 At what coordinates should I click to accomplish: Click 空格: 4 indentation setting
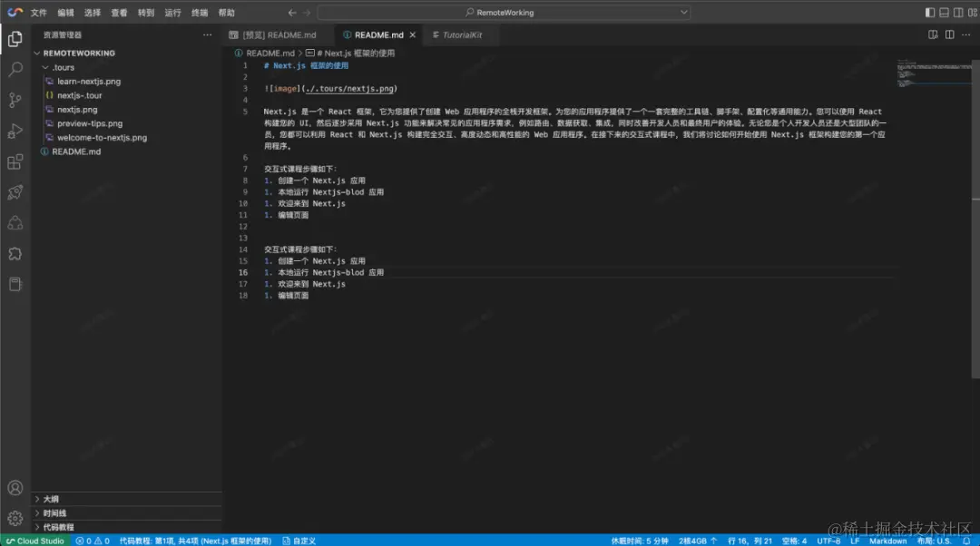pyautogui.click(x=794, y=541)
